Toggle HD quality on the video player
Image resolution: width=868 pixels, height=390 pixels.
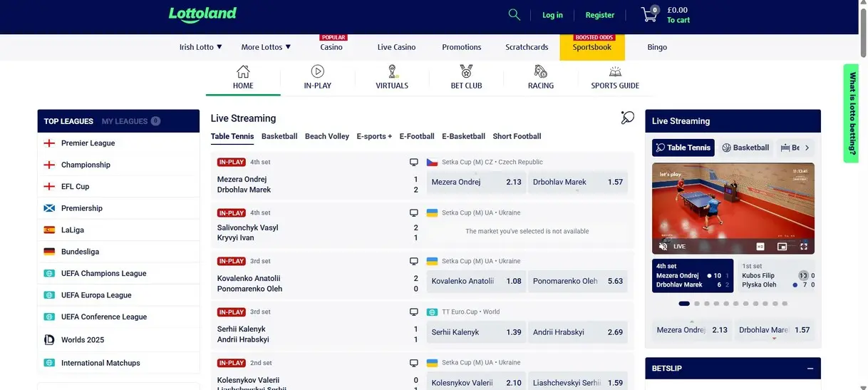760,246
